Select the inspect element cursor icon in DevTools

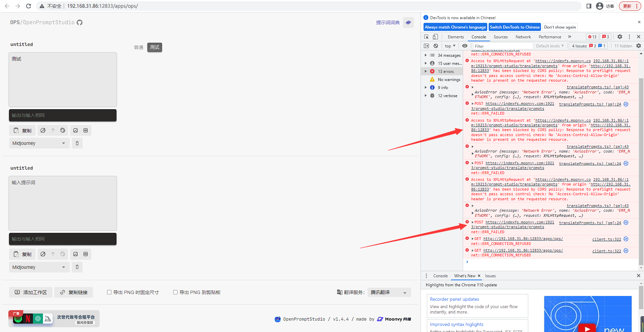coord(426,37)
